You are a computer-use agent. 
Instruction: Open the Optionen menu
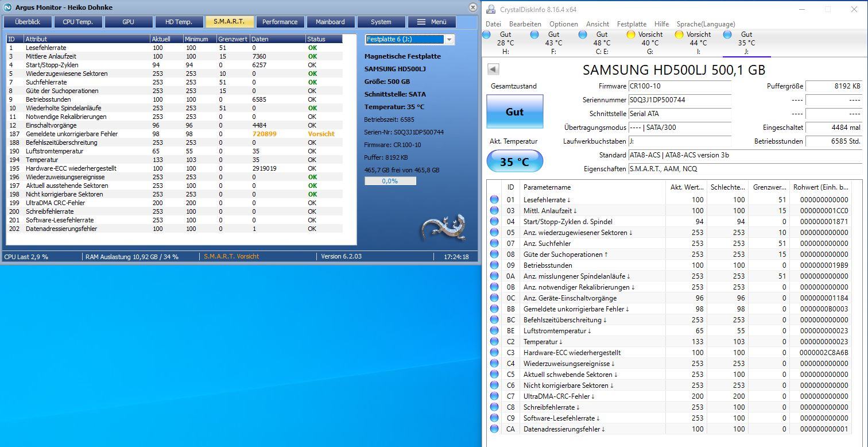[x=564, y=24]
